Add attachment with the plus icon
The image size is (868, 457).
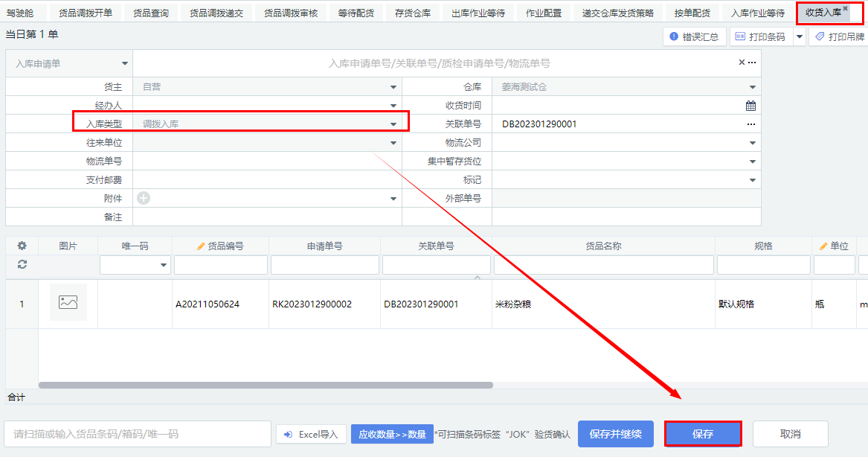click(x=144, y=198)
